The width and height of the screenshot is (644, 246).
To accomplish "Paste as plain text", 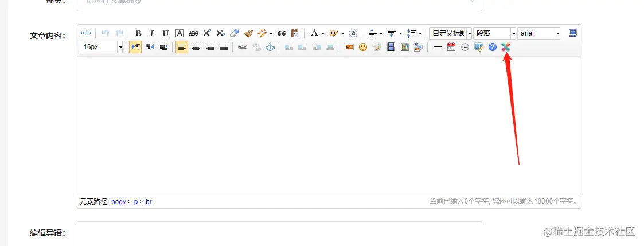I will coord(295,33).
